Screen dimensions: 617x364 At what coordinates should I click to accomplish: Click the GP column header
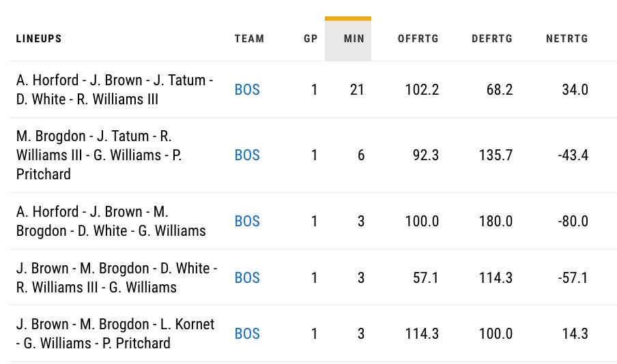pos(311,39)
